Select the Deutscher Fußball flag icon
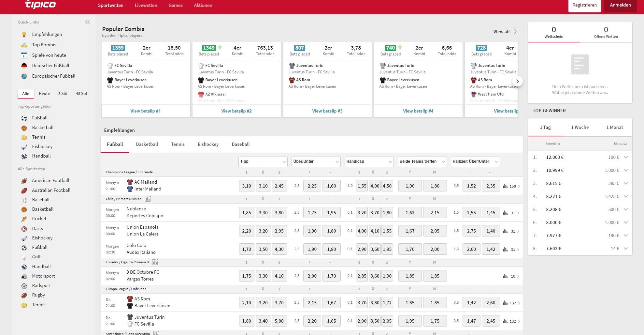 click(24, 66)
